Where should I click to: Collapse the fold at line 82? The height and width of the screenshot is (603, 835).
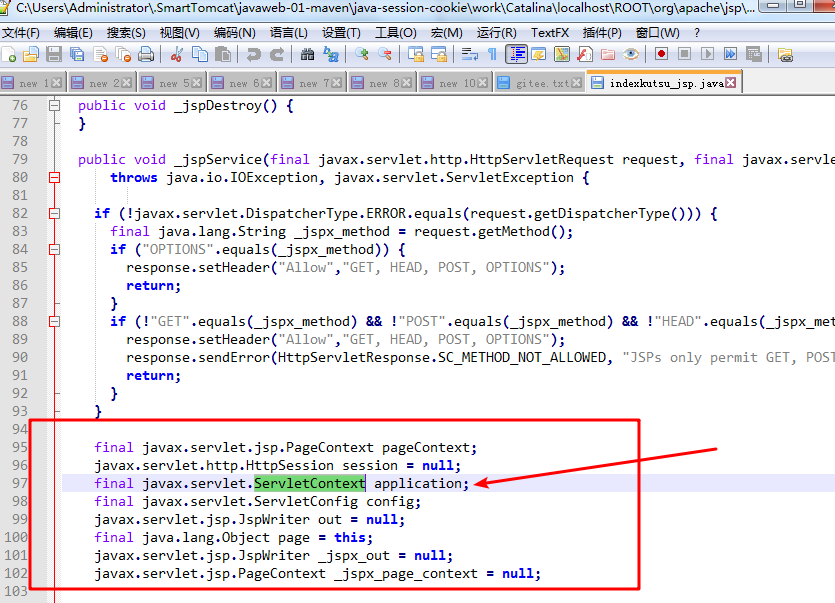[x=54, y=214]
